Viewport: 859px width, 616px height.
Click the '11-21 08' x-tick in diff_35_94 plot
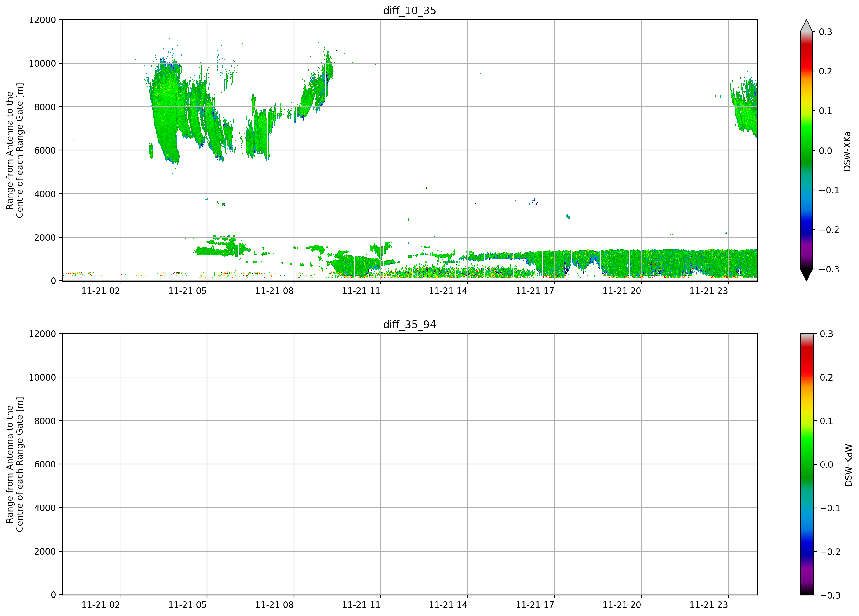coord(274,605)
